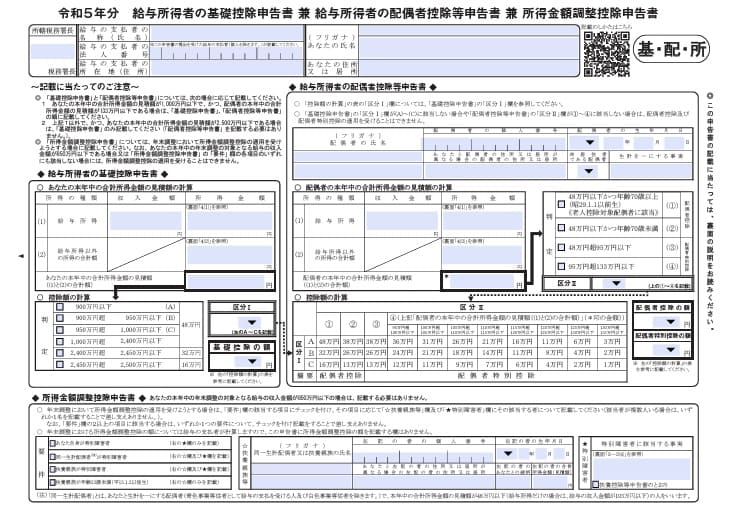The image size is (734, 514).
Task: Click spouse's 給与所得 所得金額 field
Action: pos(483,220)
